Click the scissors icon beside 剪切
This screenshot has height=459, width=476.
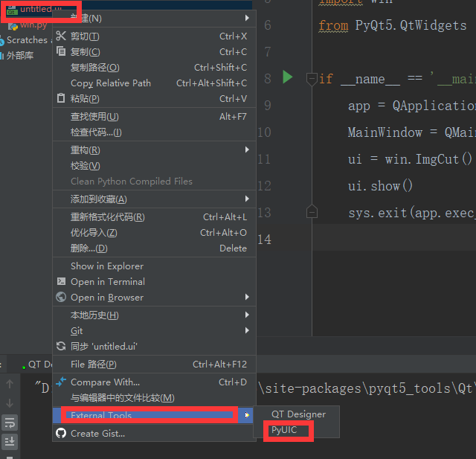[x=62, y=36]
